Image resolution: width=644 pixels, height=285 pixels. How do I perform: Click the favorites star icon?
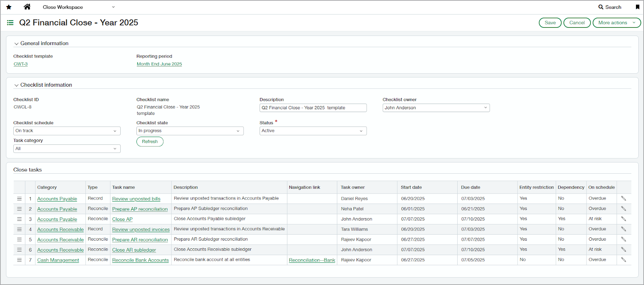click(x=9, y=7)
